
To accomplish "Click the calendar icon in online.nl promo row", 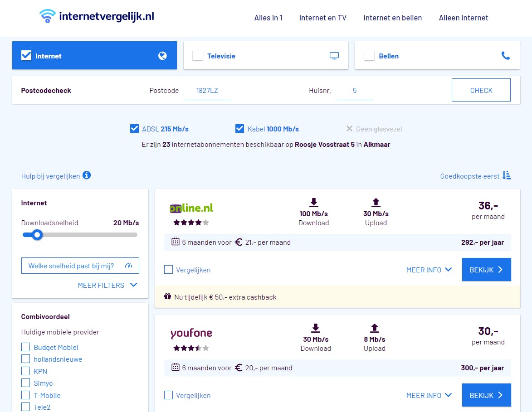I will click(176, 242).
